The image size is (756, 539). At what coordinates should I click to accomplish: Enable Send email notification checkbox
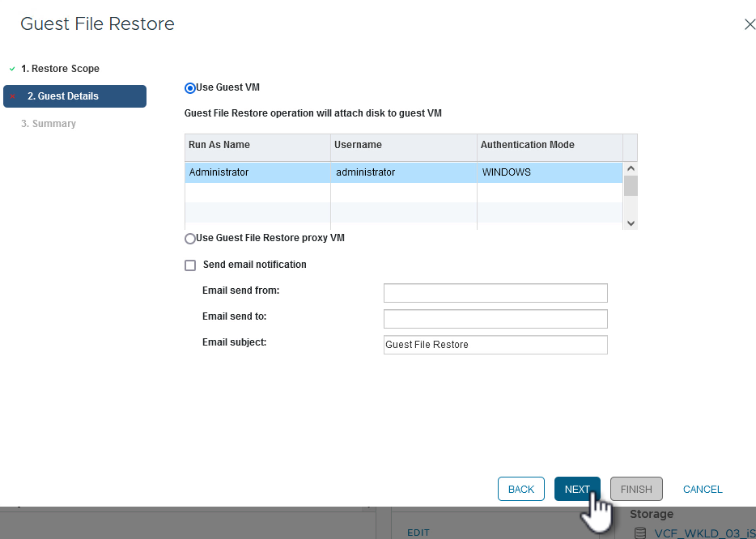(x=190, y=265)
